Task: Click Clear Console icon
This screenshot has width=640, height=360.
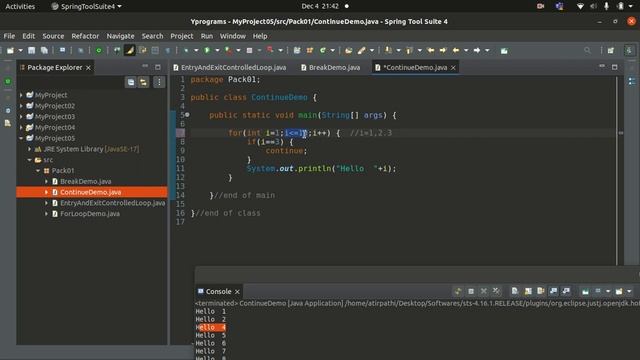Action: 515,291
